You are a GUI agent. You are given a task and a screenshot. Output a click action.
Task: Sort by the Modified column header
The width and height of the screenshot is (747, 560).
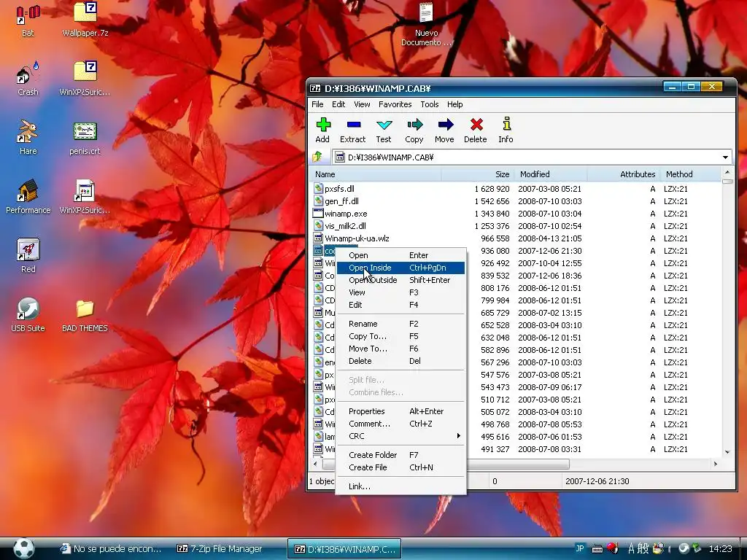click(551, 174)
